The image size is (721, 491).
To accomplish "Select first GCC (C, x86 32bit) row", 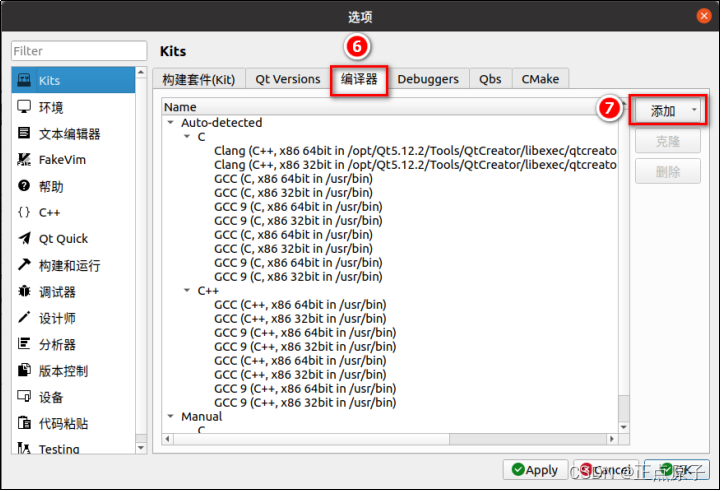I will [x=293, y=193].
